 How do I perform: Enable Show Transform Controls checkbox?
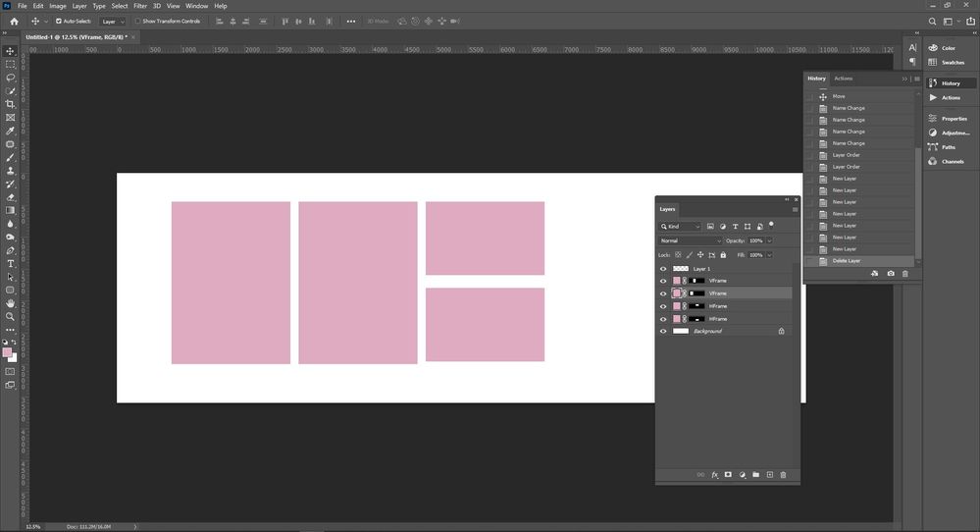coord(137,22)
